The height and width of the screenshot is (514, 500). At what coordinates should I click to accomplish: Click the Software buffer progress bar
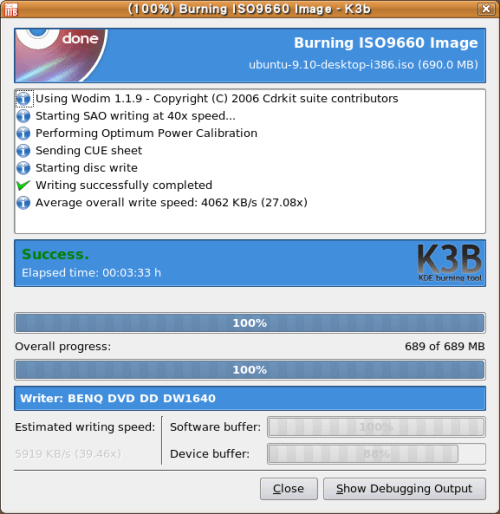click(x=376, y=427)
